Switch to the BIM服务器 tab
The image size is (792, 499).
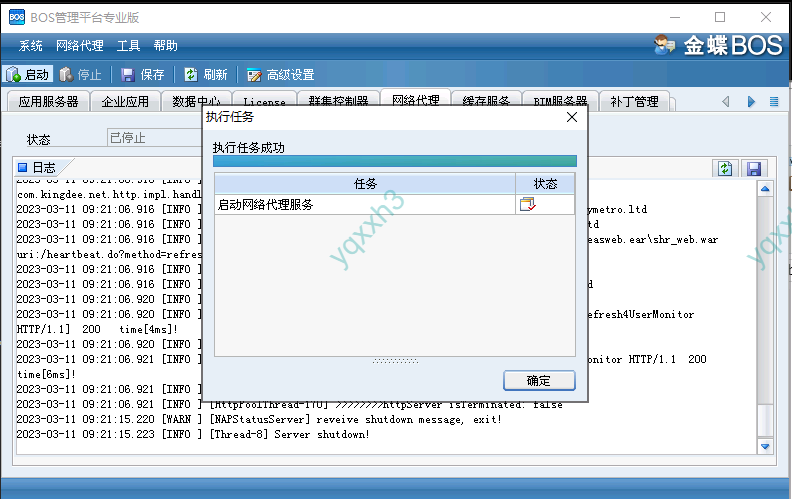[560, 99]
